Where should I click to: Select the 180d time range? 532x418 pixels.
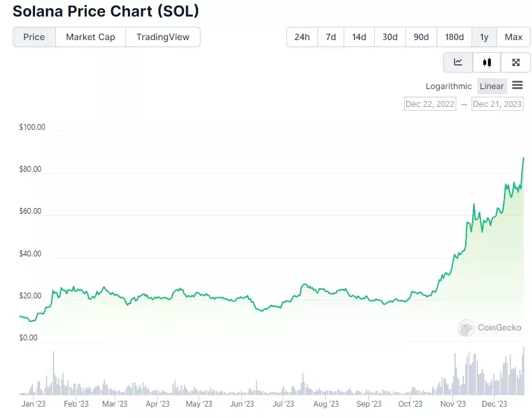[454, 37]
